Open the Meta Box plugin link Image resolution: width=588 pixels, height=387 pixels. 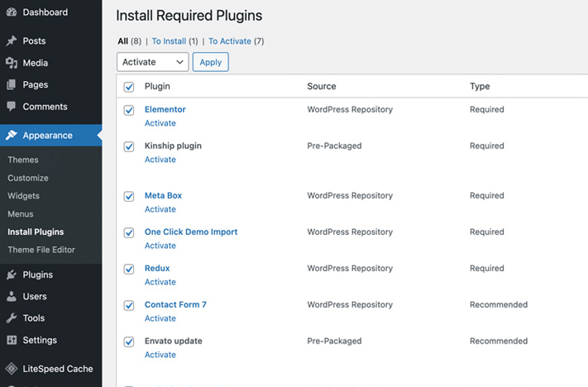pyautogui.click(x=163, y=195)
